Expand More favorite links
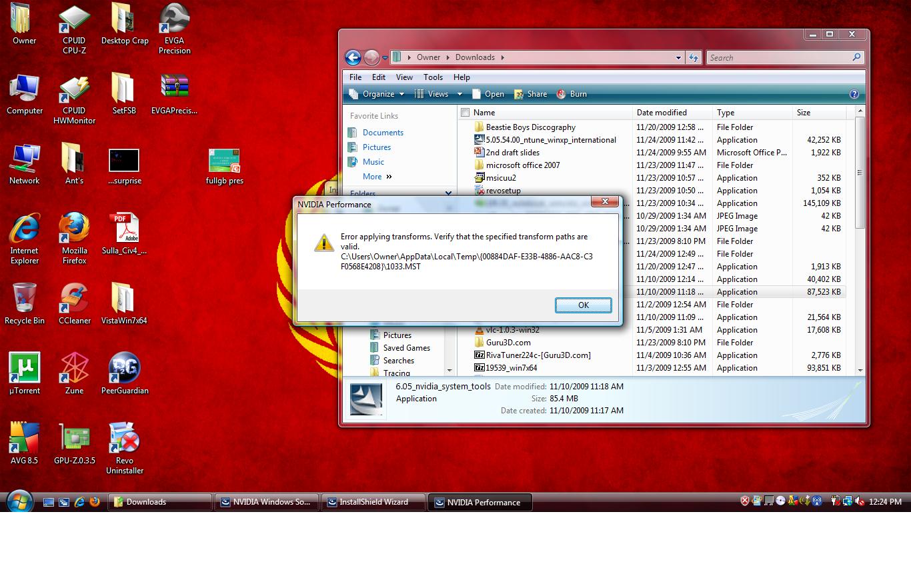911x588 pixels. 377,177
